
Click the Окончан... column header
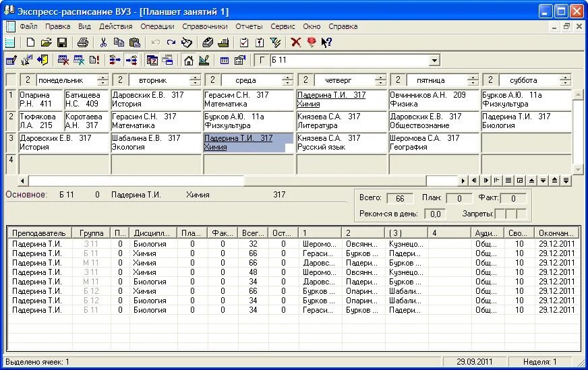tap(556, 233)
